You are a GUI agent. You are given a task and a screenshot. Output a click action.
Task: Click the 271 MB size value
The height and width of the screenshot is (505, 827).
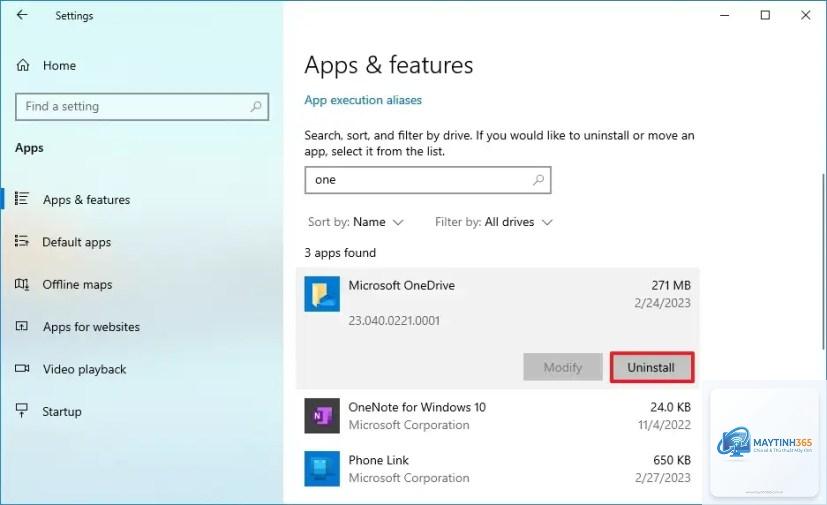coord(671,285)
